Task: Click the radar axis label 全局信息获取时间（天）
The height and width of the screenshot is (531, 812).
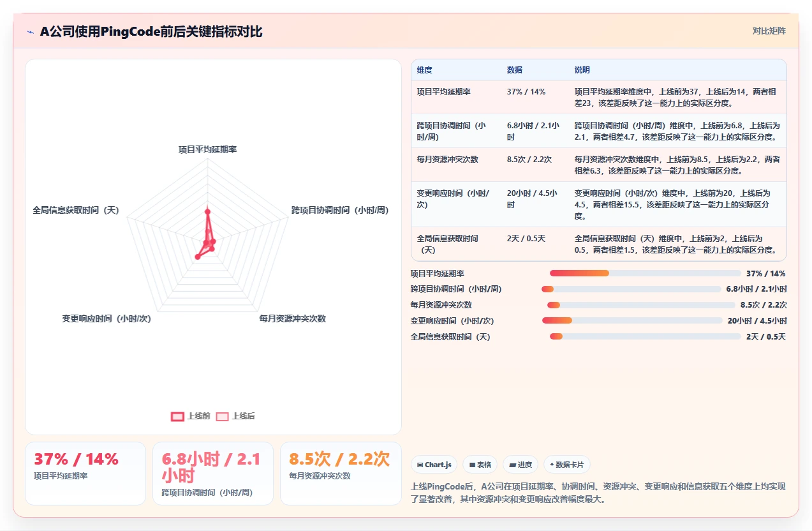Action: [x=76, y=210]
